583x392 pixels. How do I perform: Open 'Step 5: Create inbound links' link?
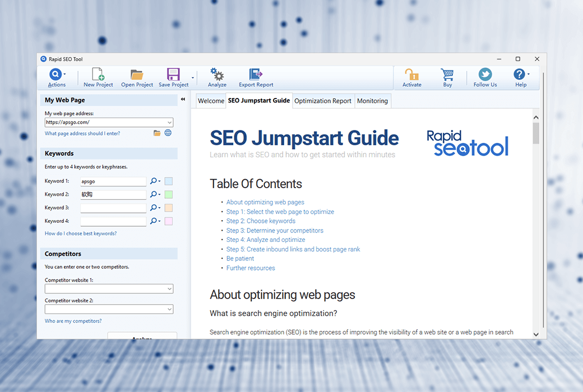(x=293, y=249)
